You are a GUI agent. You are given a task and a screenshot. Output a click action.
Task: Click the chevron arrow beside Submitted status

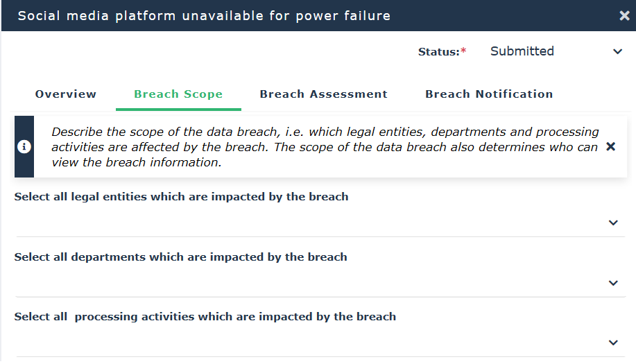click(x=617, y=52)
